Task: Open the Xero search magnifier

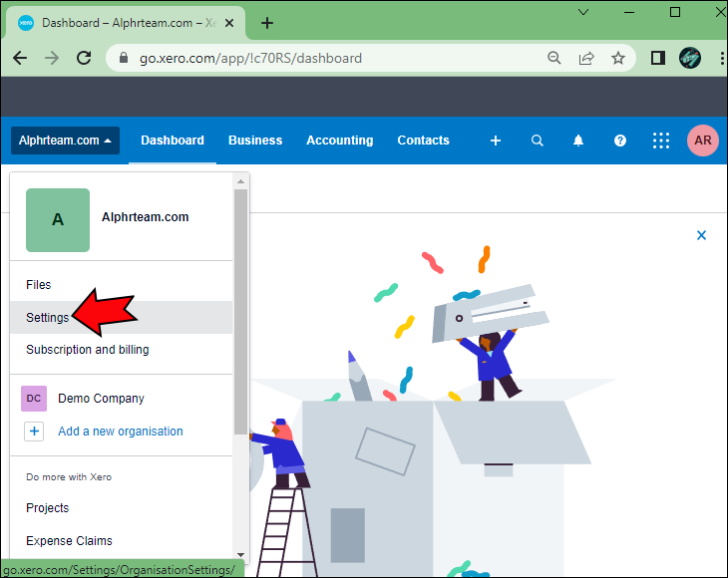Action: (x=538, y=141)
